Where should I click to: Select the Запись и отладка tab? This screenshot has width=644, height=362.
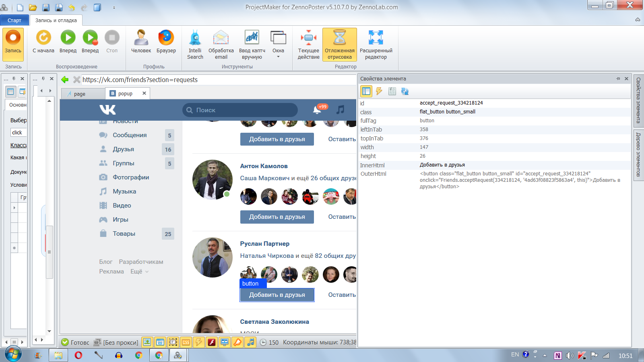click(x=56, y=20)
